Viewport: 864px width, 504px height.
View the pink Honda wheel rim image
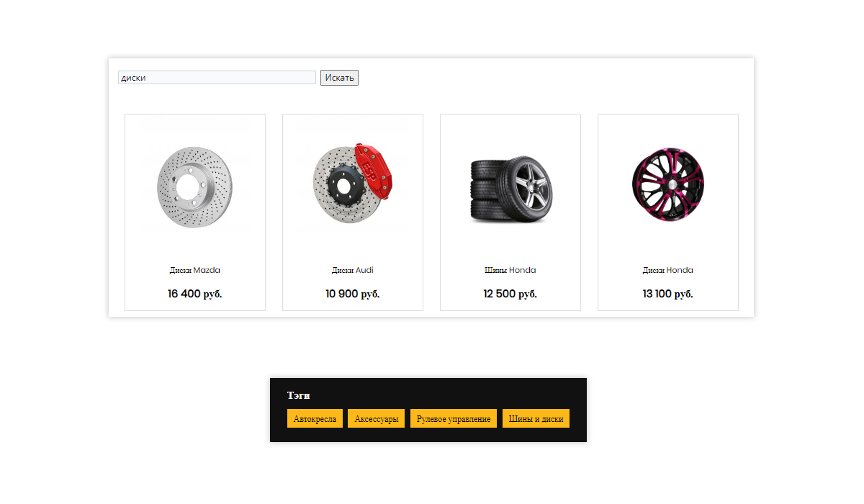[668, 184]
